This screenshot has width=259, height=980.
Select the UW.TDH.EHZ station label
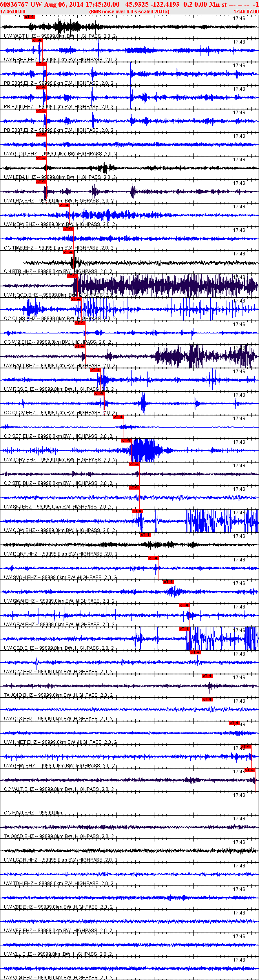19,883
